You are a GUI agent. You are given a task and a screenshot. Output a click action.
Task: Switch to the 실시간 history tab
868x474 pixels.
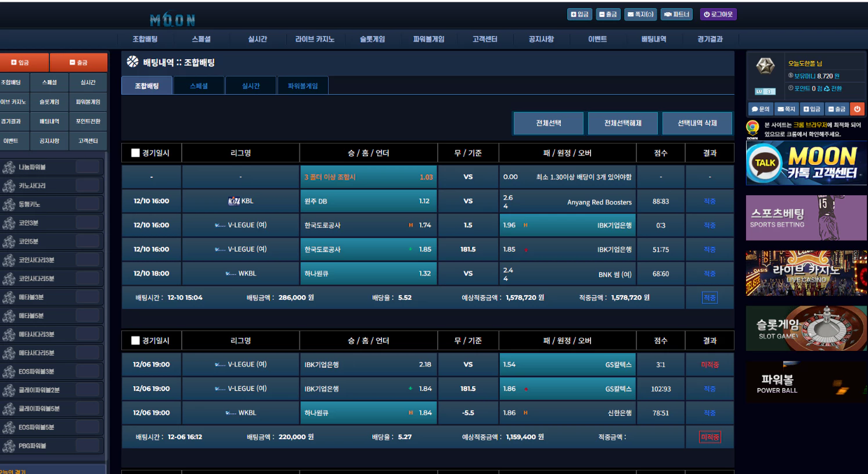[251, 85]
